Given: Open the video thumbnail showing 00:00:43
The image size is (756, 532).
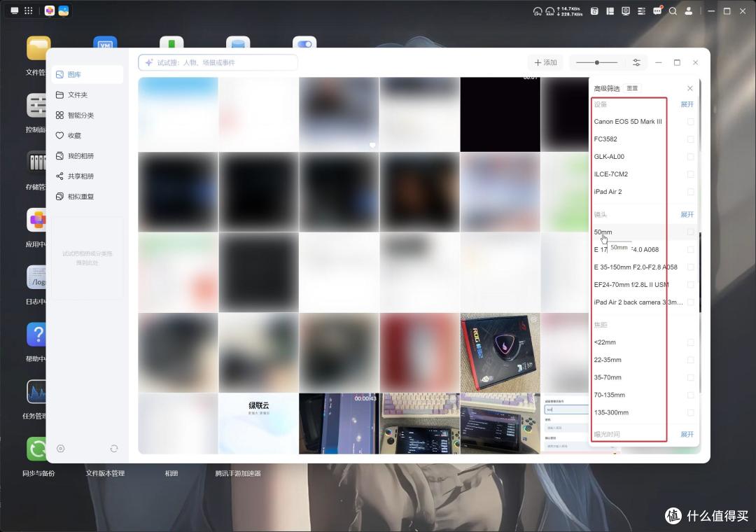Looking at the screenshot, I should pyautogui.click(x=339, y=423).
